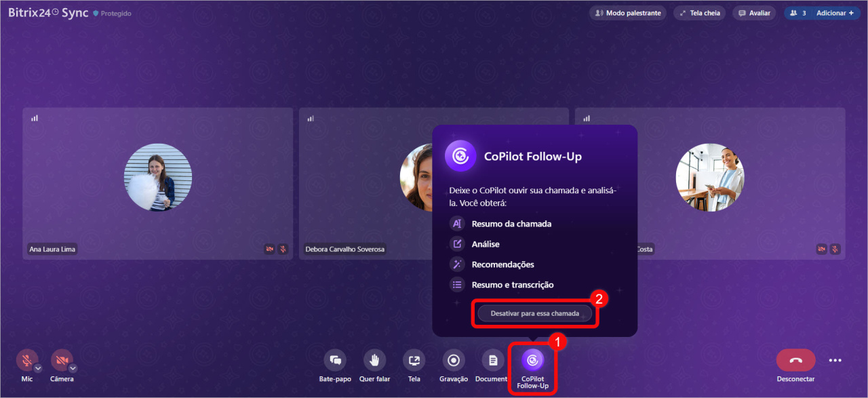
Task: Click signal strength icon on Debora's tile
Action: click(311, 118)
